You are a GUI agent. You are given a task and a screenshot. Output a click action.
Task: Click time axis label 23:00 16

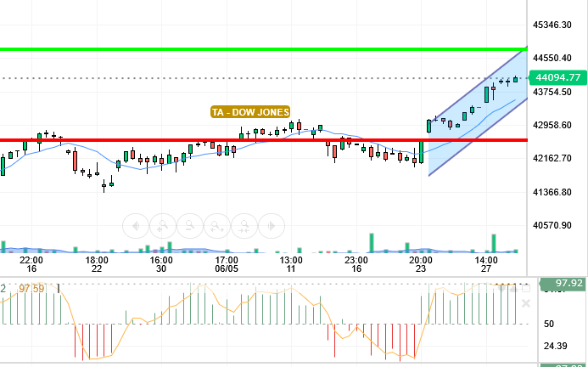tap(356, 264)
